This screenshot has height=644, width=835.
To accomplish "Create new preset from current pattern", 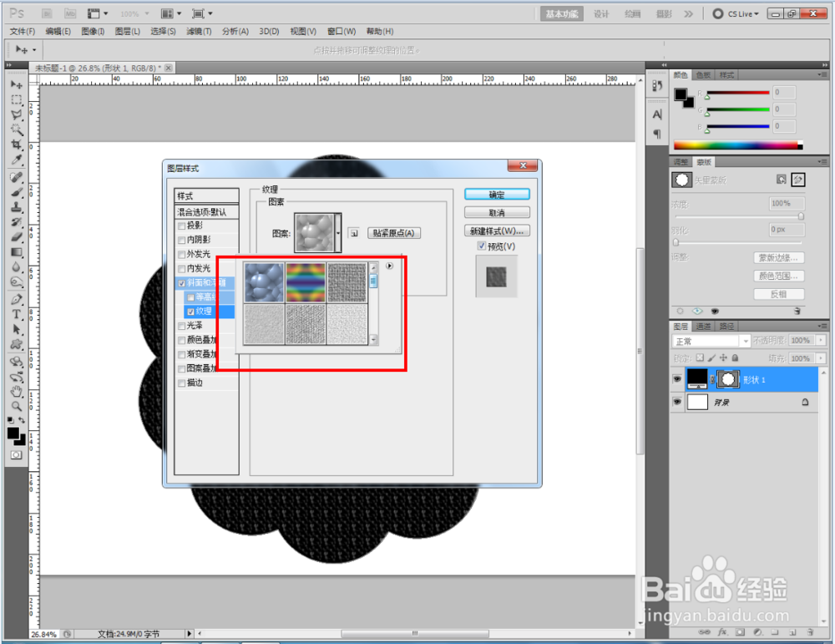I will pos(354,233).
